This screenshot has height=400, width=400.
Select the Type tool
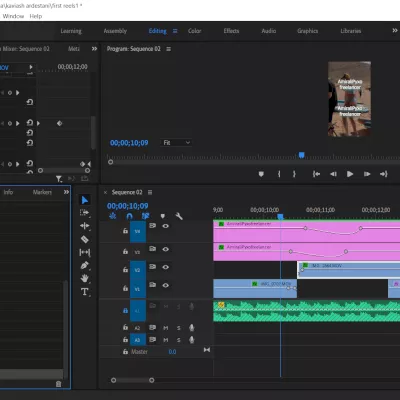(85, 292)
